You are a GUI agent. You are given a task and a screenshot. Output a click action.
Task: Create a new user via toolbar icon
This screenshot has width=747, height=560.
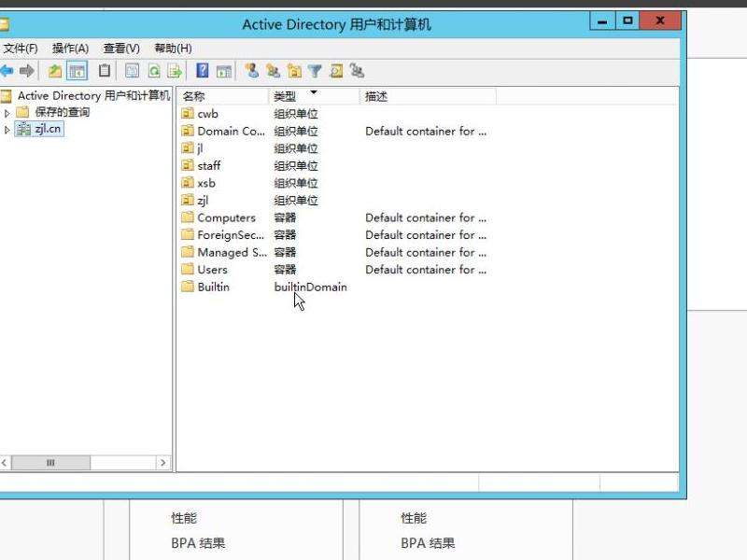tap(252, 71)
